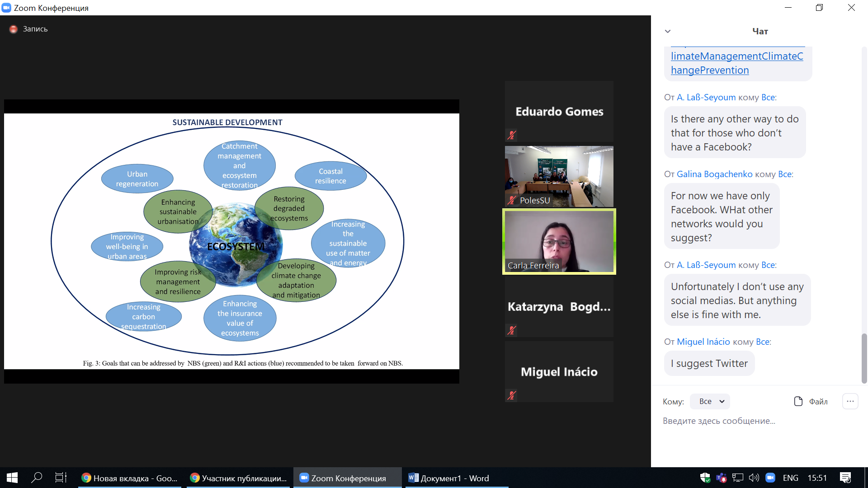Viewport: 868px width, 488px height.
Task: Click message 'Unfortunately I don't use any'
Action: (737, 300)
